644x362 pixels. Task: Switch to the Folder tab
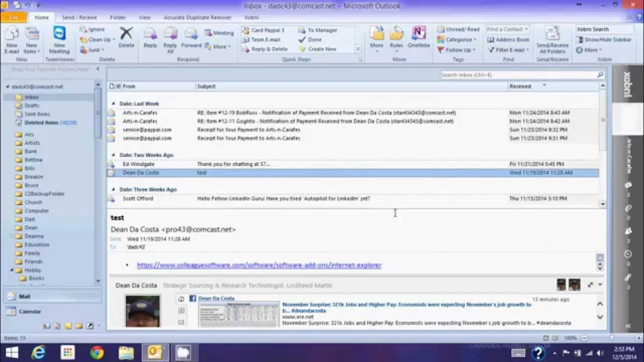[118, 17]
